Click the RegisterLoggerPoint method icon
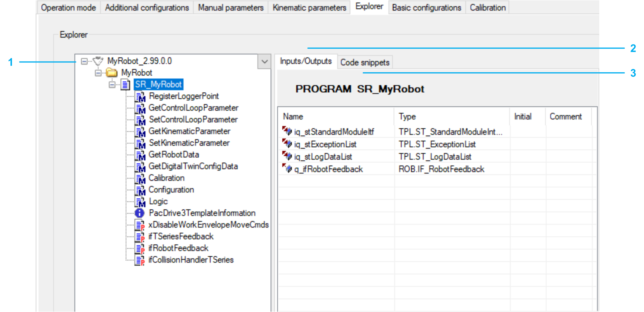 coord(140,96)
